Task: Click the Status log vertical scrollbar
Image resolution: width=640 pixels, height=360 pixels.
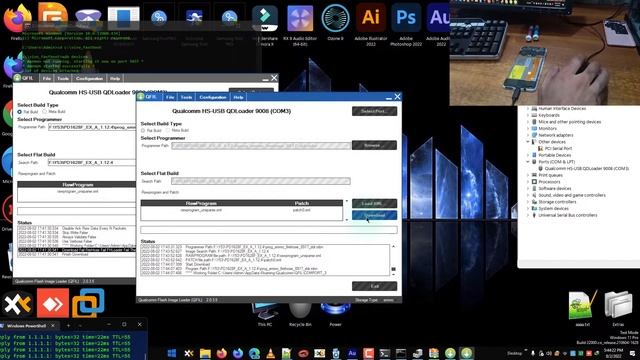Action: point(393,260)
